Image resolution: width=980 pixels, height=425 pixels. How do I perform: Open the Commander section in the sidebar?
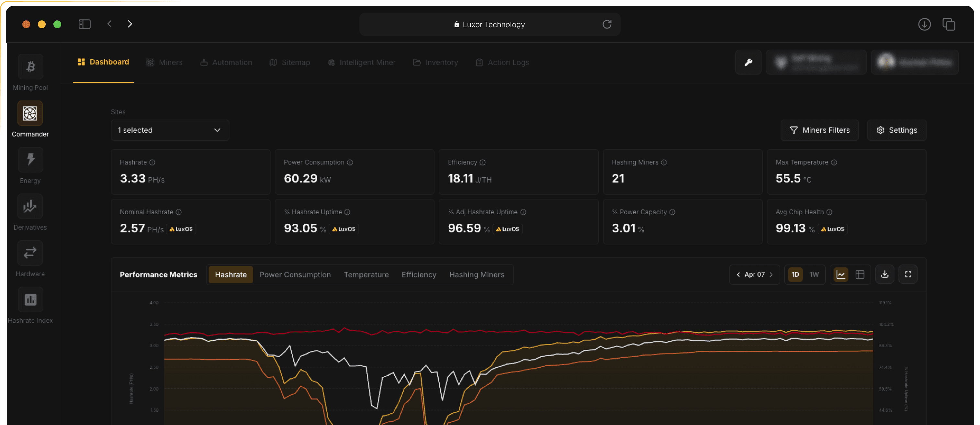tap(30, 113)
